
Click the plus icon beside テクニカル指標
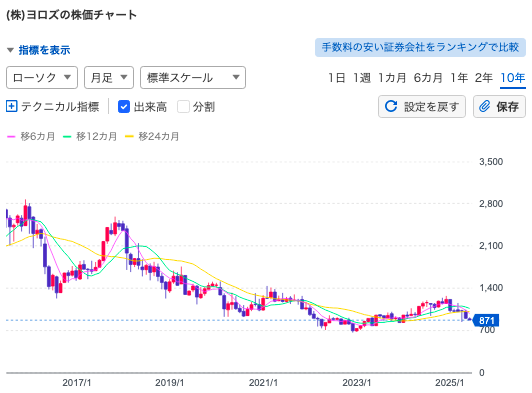coord(12,107)
